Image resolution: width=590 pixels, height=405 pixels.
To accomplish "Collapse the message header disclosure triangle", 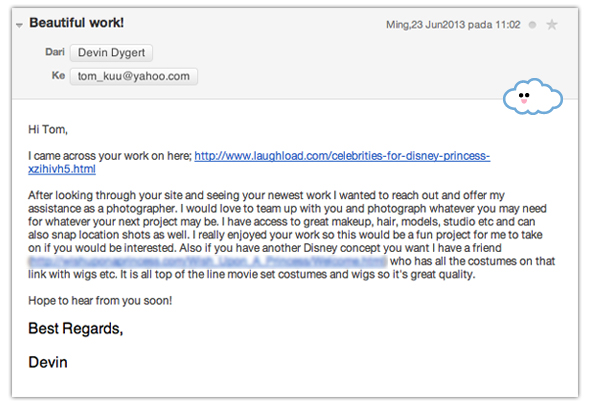I will tap(19, 25).
